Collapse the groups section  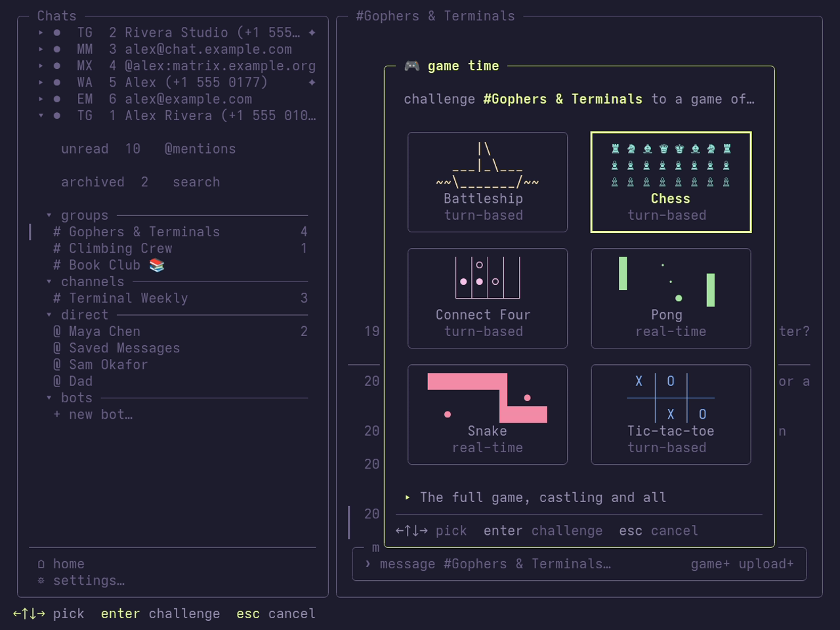tap(49, 215)
